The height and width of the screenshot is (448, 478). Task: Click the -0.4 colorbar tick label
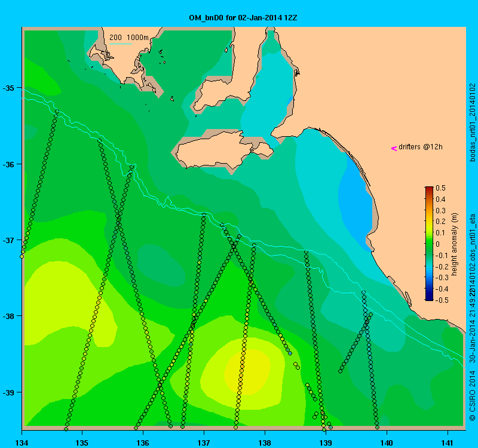click(441, 289)
